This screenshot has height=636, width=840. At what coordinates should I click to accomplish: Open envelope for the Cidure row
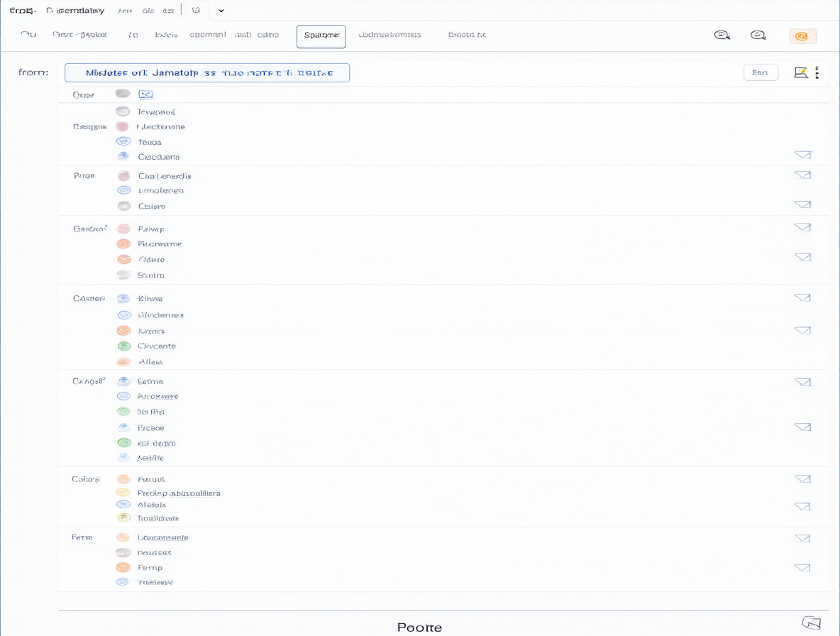pos(802,257)
